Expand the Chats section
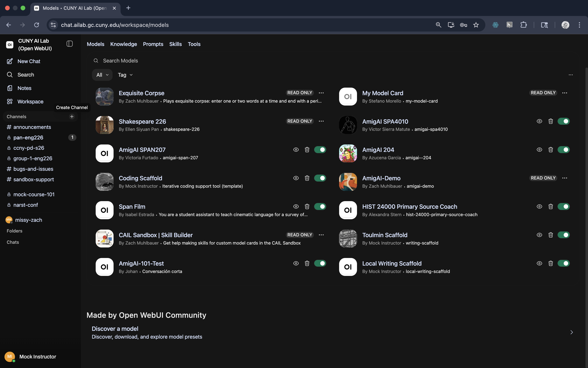The width and height of the screenshot is (588, 368). pyautogui.click(x=13, y=242)
